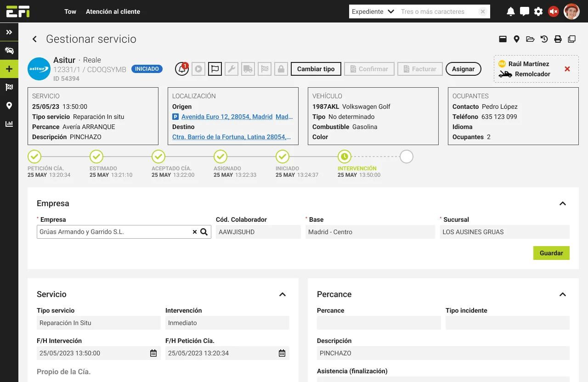
Task: Click the Aceptado Cía. timeline step
Action: [158, 157]
